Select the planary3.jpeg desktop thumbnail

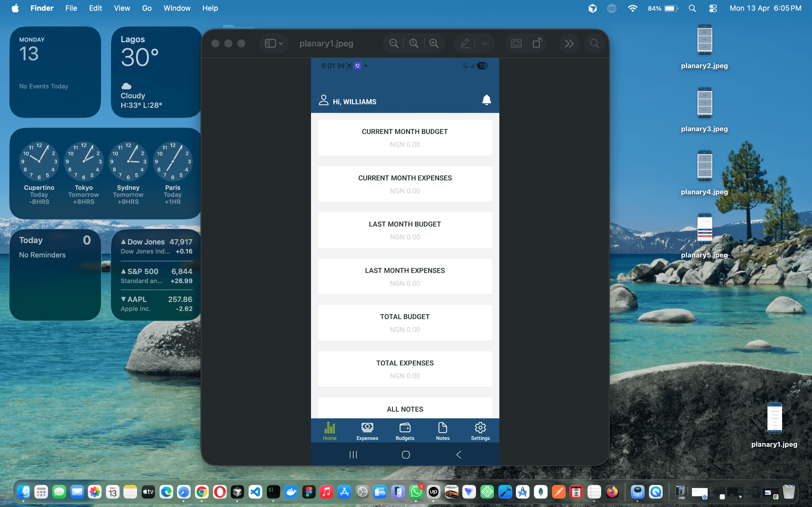click(704, 103)
